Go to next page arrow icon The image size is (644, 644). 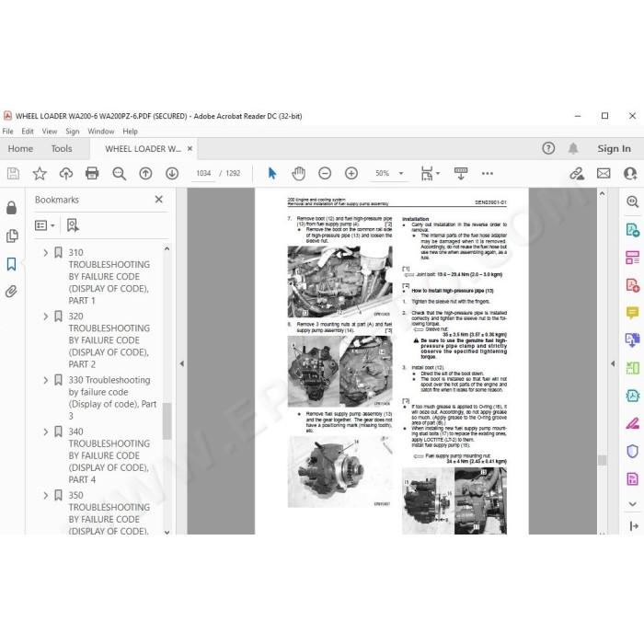click(172, 173)
